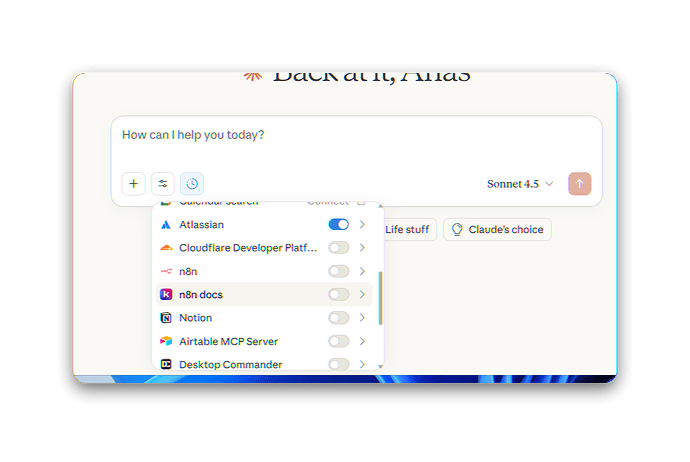Click the Atlassian logo icon

(166, 225)
